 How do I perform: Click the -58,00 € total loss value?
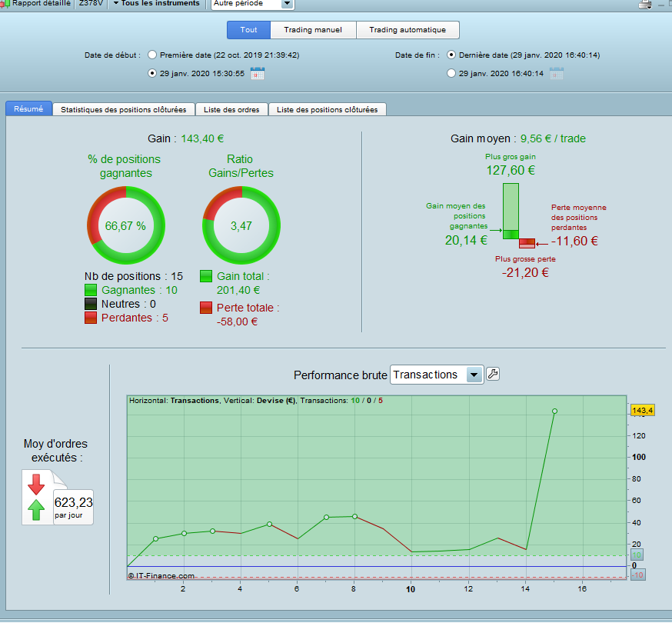[237, 321]
